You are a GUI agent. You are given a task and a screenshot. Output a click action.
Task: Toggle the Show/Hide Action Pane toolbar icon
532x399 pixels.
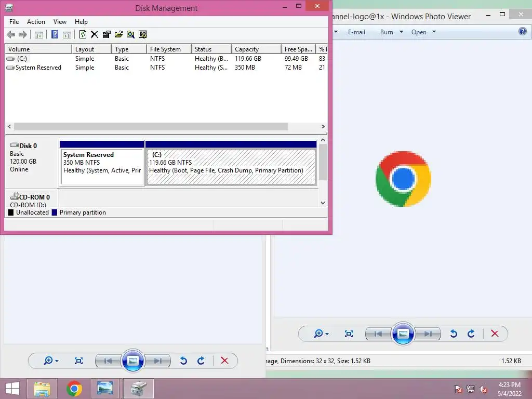67,34
